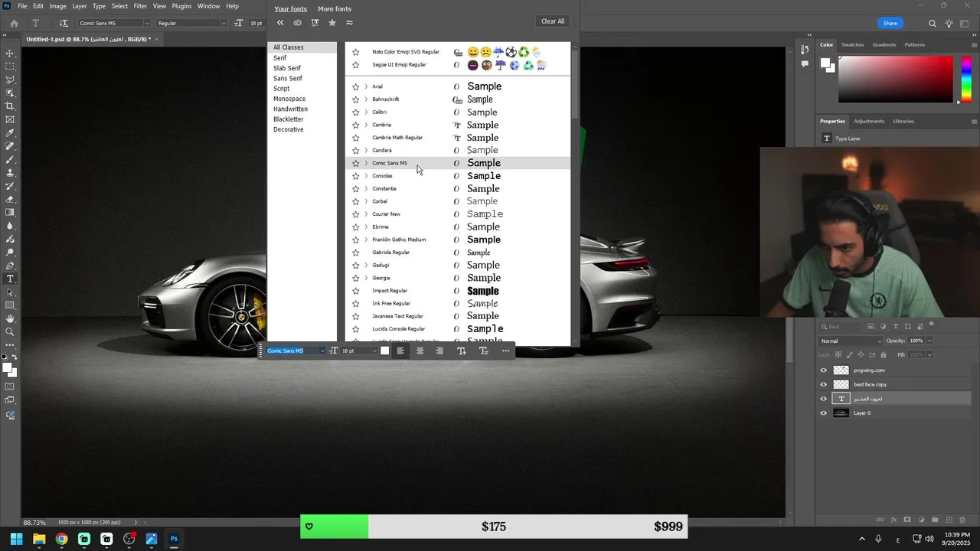Open the Comments panel icon
This screenshot has width=980, height=551.
tap(805, 64)
